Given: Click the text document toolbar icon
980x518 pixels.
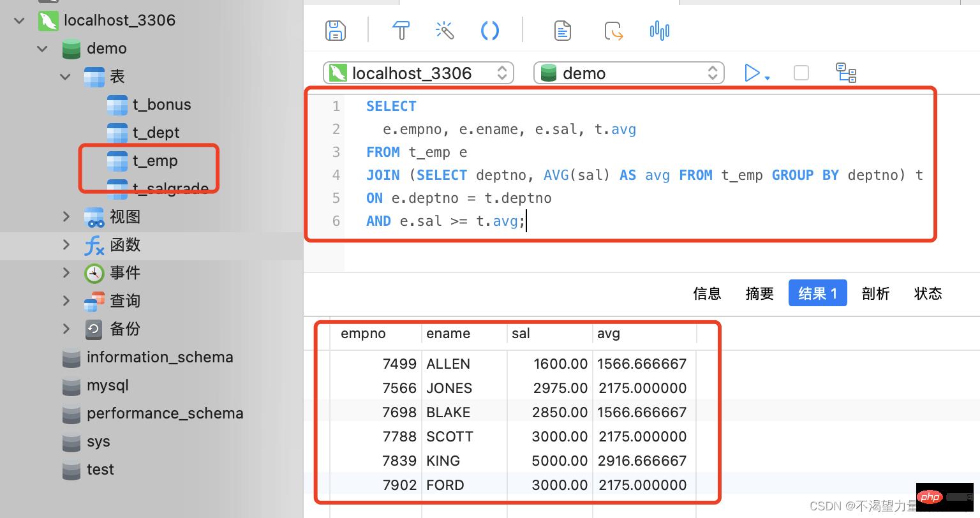Looking at the screenshot, I should point(562,31).
